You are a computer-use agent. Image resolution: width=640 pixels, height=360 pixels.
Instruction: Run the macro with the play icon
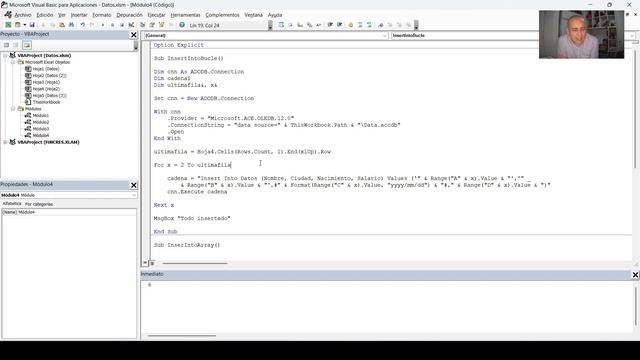tap(103, 25)
